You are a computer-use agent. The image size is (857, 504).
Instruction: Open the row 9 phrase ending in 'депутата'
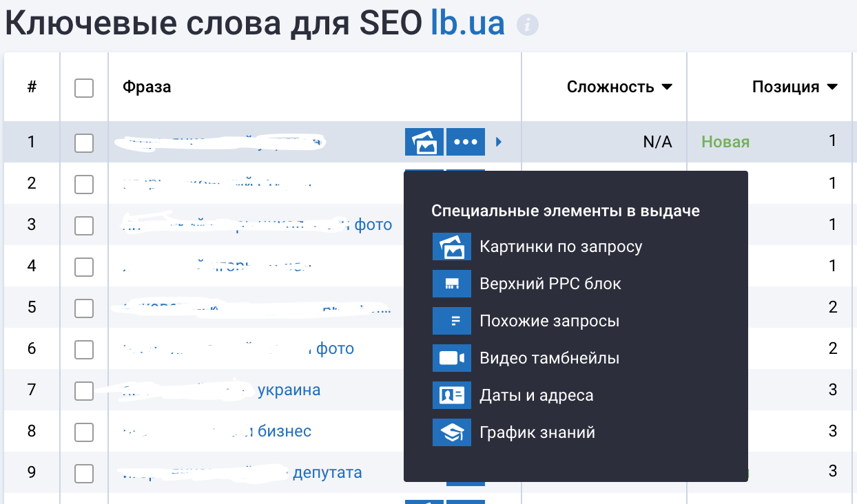pyautogui.click(x=242, y=472)
